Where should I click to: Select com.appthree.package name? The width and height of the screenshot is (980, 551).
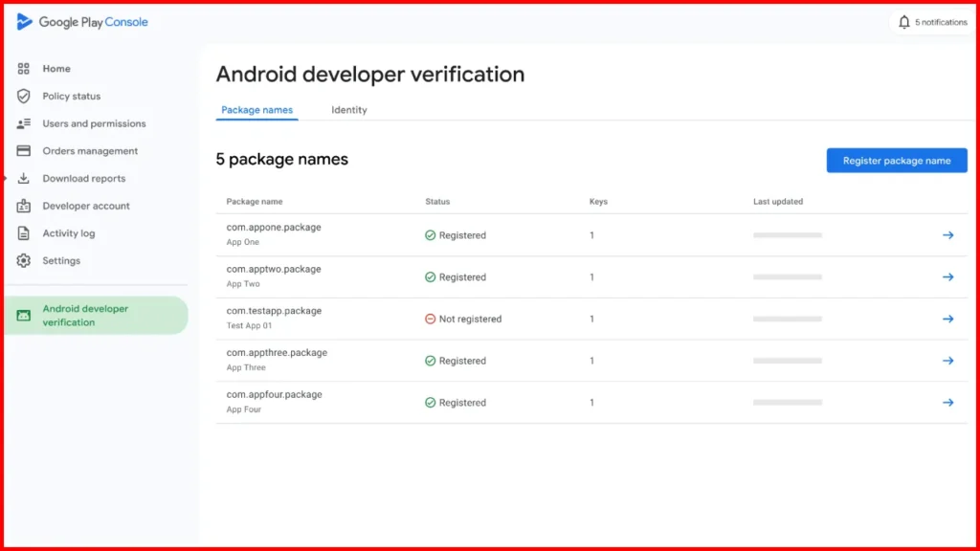coord(277,353)
